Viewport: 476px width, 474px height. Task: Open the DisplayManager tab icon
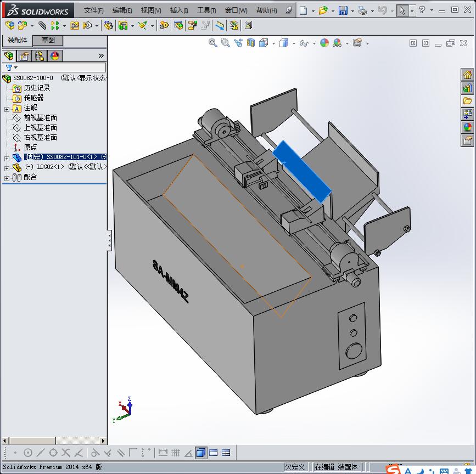click(x=55, y=56)
